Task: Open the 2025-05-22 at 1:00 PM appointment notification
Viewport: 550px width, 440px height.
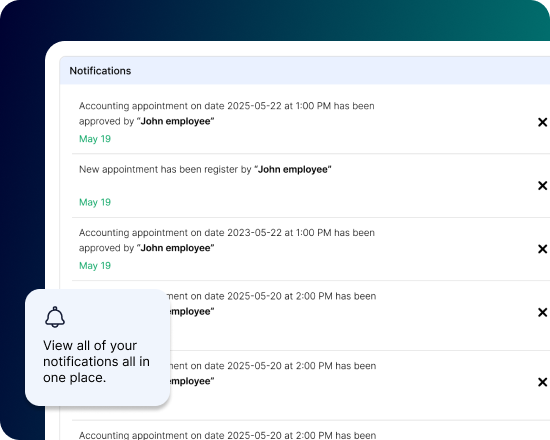Action: 227,113
